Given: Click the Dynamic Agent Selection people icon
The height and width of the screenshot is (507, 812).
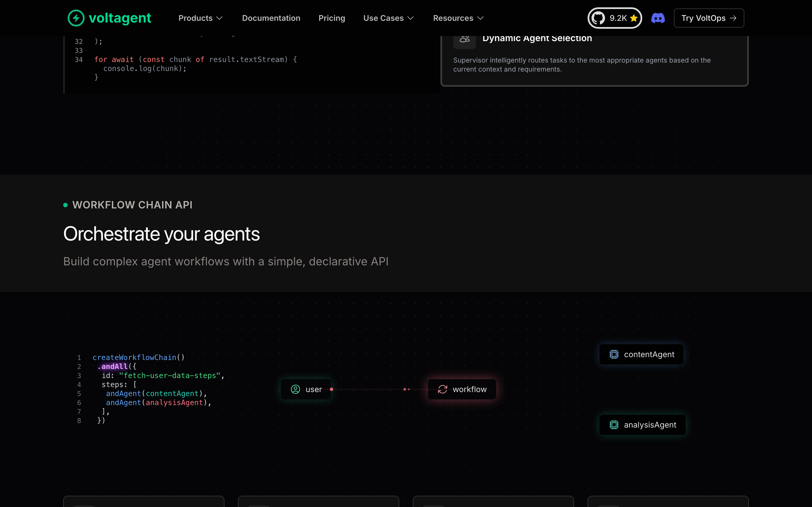Looking at the screenshot, I should tap(464, 39).
